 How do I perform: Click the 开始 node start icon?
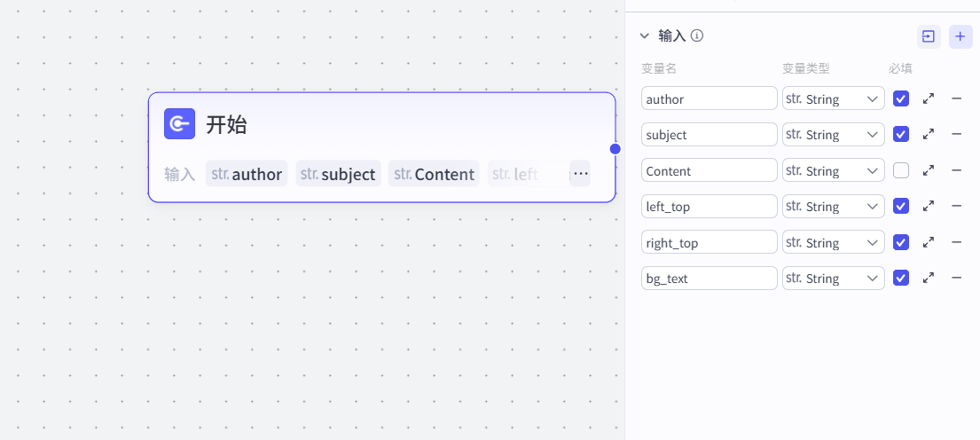click(x=179, y=124)
